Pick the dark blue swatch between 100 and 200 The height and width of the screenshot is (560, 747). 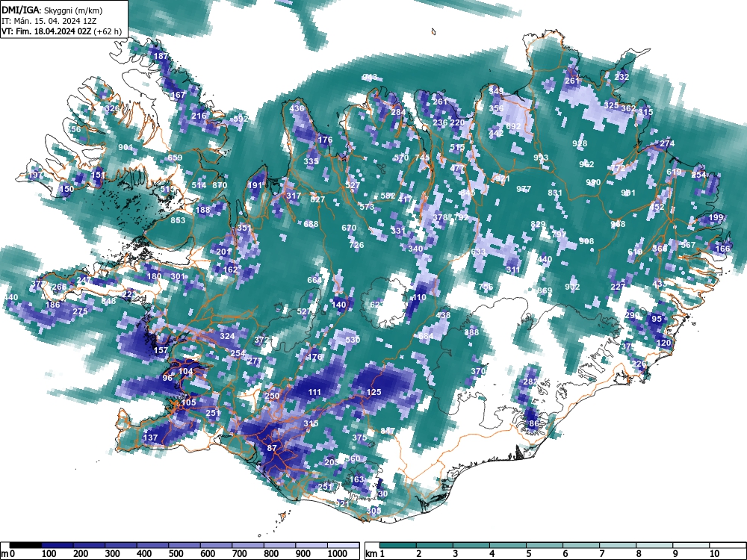click(58, 545)
